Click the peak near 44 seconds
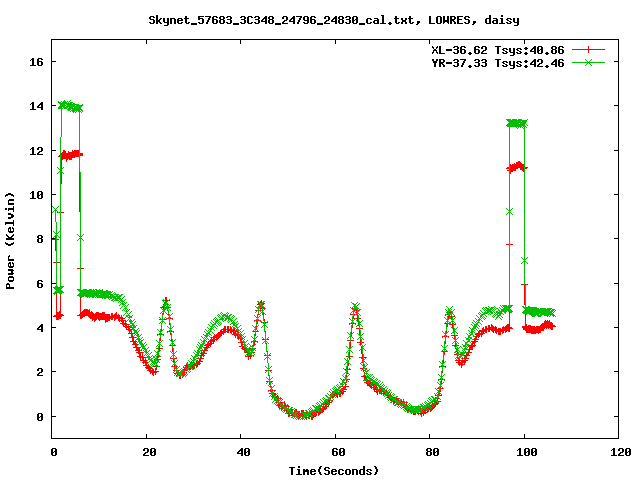The image size is (640, 480). [x=261, y=304]
